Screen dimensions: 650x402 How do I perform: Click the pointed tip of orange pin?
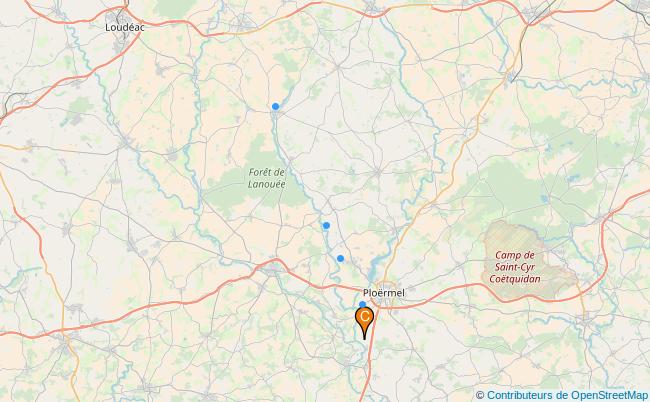point(364,339)
